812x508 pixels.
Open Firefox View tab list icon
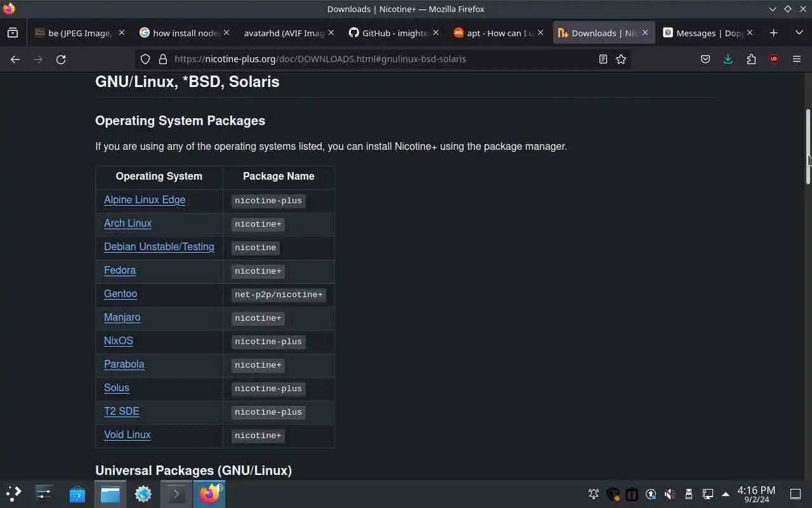tap(13, 33)
